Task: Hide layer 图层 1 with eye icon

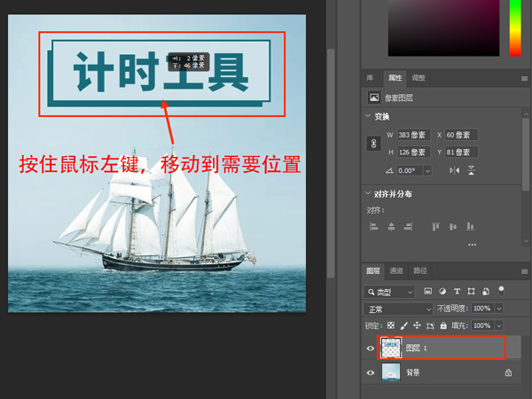Action: (x=371, y=348)
